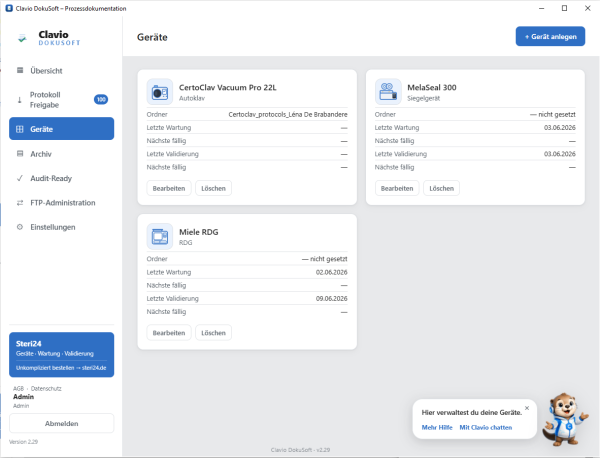600x458 pixels.
Task: Open the Audit-Ready section
Action: pos(61,178)
